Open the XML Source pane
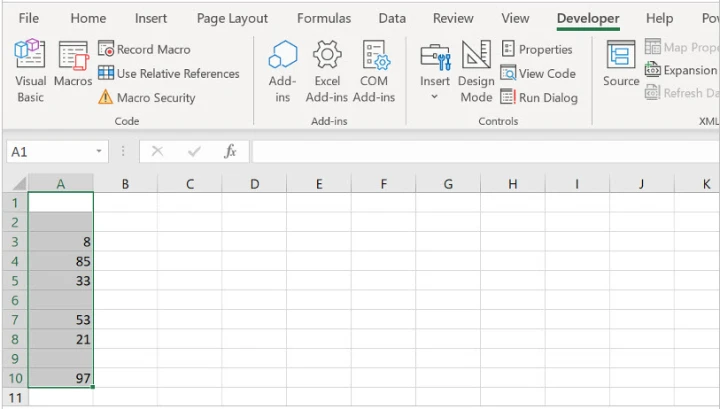The image size is (720, 409). 621,64
